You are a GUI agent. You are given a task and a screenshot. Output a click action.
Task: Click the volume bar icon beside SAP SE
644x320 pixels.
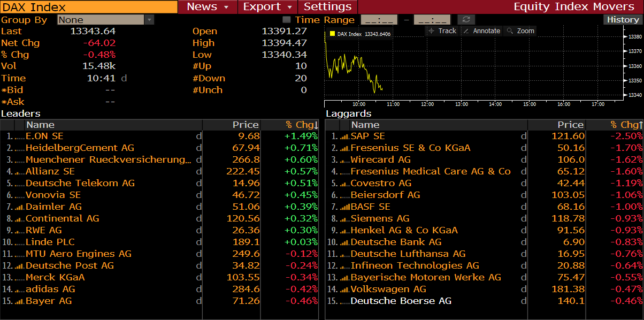(x=344, y=136)
